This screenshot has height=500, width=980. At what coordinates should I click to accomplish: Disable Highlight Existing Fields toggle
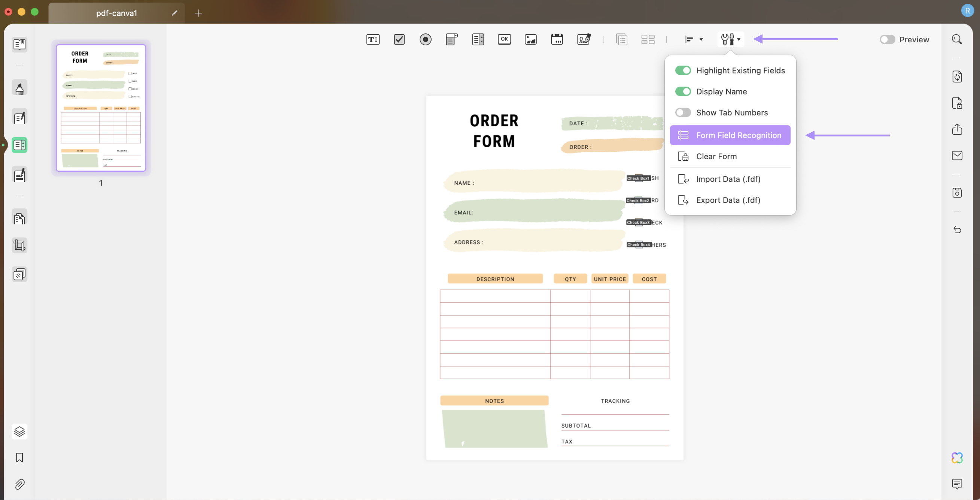(682, 70)
